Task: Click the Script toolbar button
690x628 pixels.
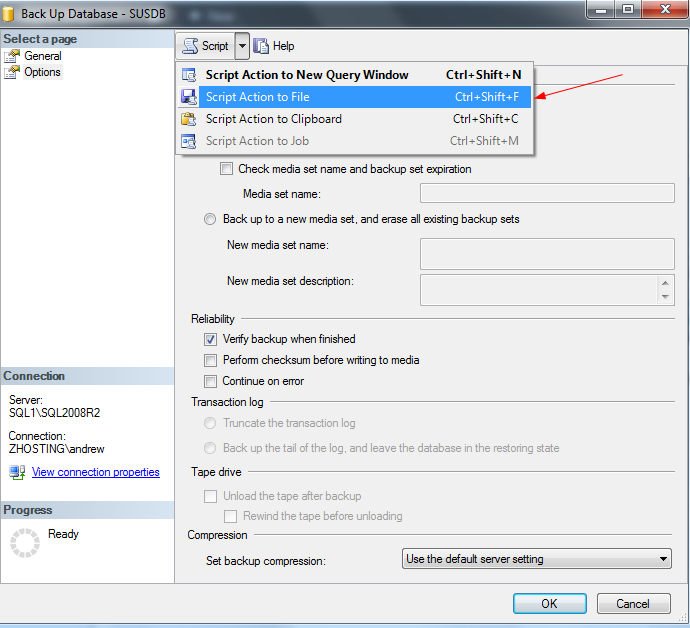Action: click(206, 46)
